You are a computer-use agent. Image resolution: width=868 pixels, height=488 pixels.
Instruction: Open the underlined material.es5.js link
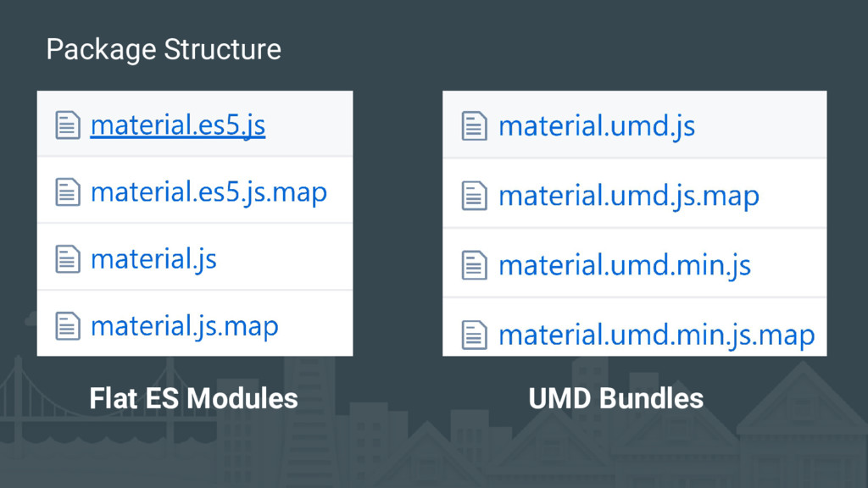pos(178,125)
